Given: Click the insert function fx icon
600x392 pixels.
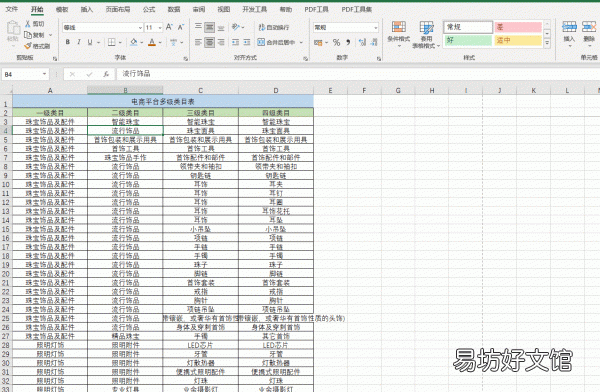Looking at the screenshot, I should click(x=106, y=74).
